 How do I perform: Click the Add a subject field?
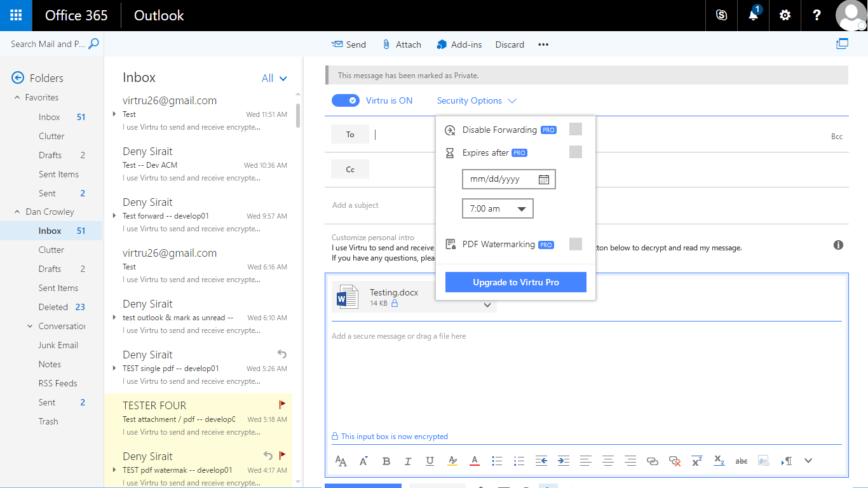coord(587,205)
